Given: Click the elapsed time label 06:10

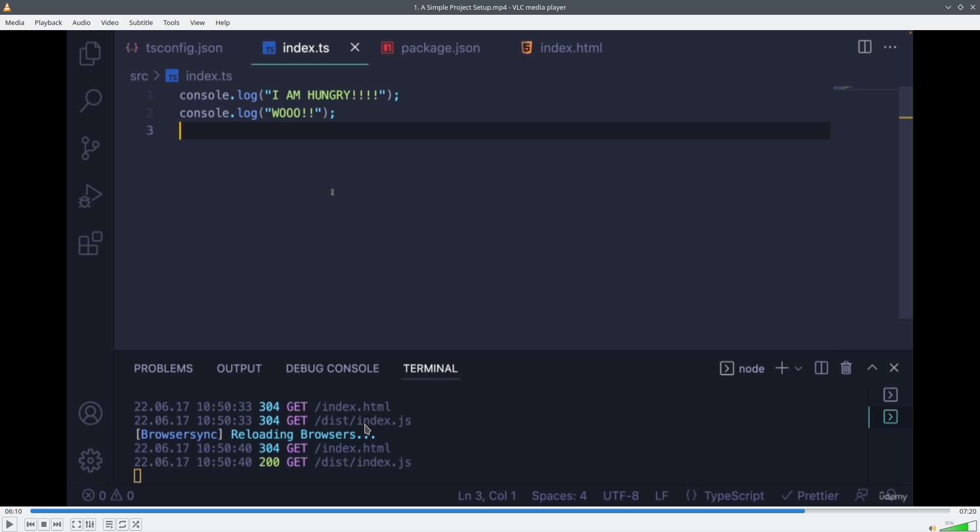Looking at the screenshot, I should coord(14,511).
